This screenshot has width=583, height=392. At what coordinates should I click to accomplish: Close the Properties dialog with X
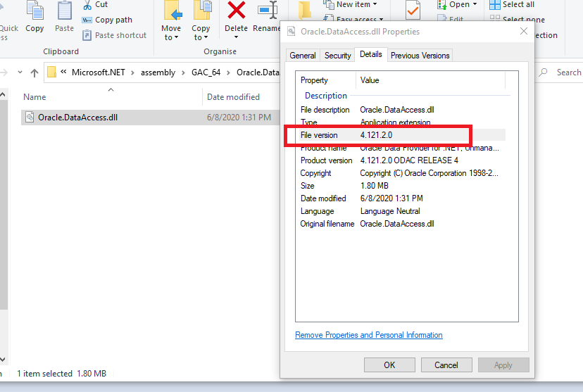524,31
